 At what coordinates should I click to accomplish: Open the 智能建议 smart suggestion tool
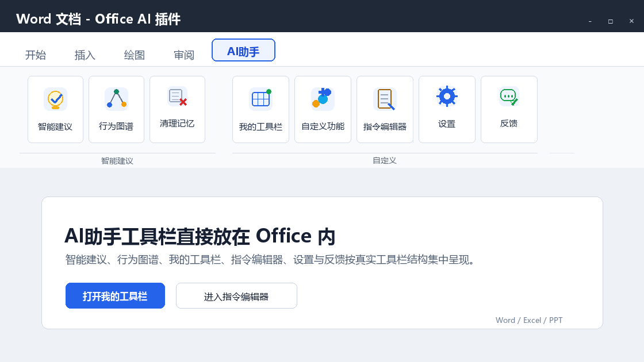(55, 110)
